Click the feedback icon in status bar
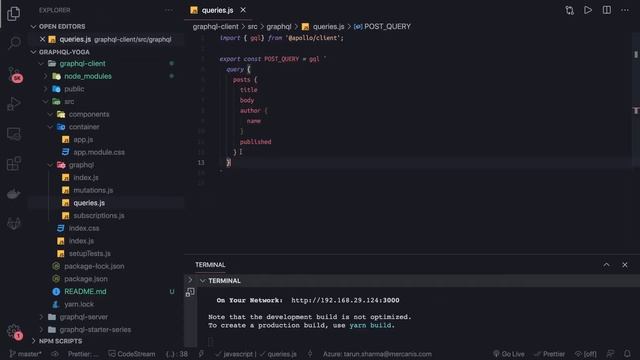Viewport: 640px width, 360px height. pos(611,354)
